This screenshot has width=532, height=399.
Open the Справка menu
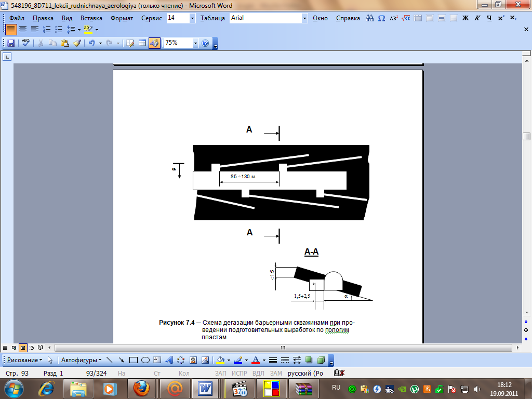click(348, 18)
